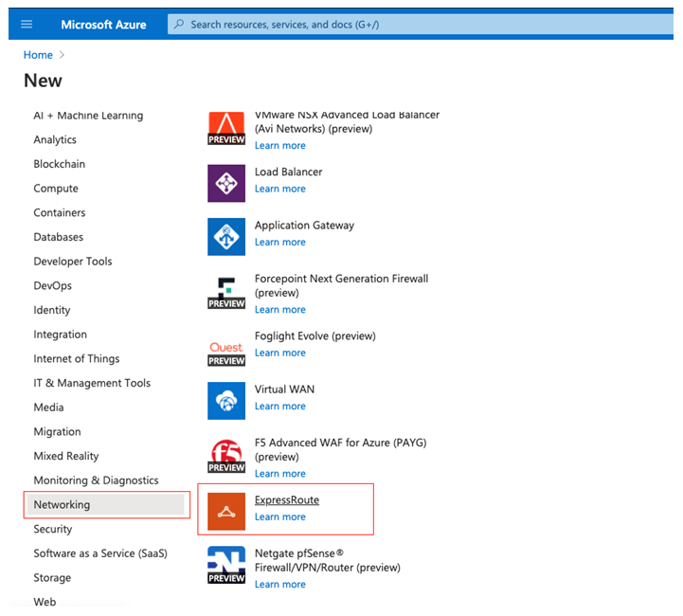This screenshot has height=616, width=683.
Task: Open Learn more under ExpressRoute
Action: pyautogui.click(x=280, y=516)
